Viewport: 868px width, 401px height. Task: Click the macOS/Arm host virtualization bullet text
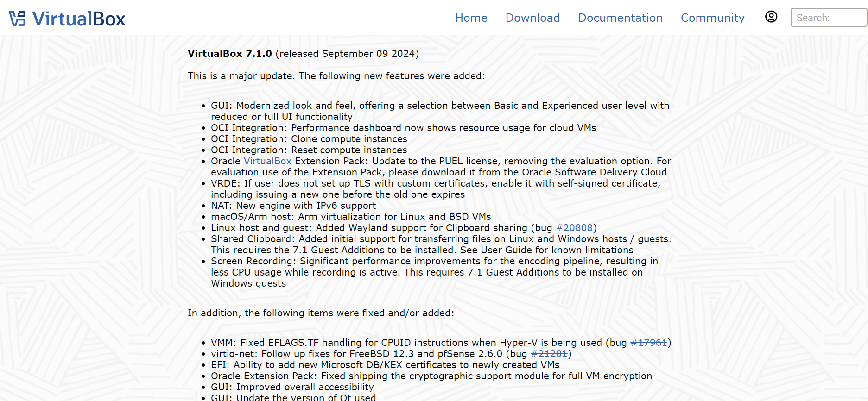coord(350,217)
